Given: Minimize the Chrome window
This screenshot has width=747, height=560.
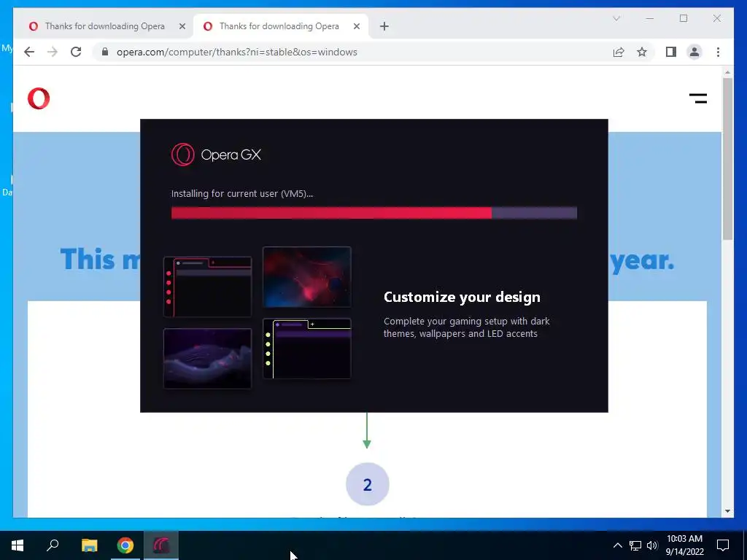Looking at the screenshot, I should (x=650, y=18).
